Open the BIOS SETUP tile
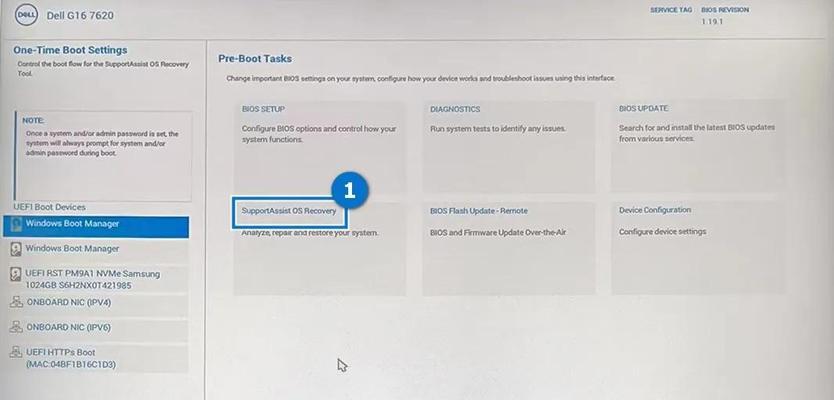Viewport: 834px width, 400px height. 319,147
